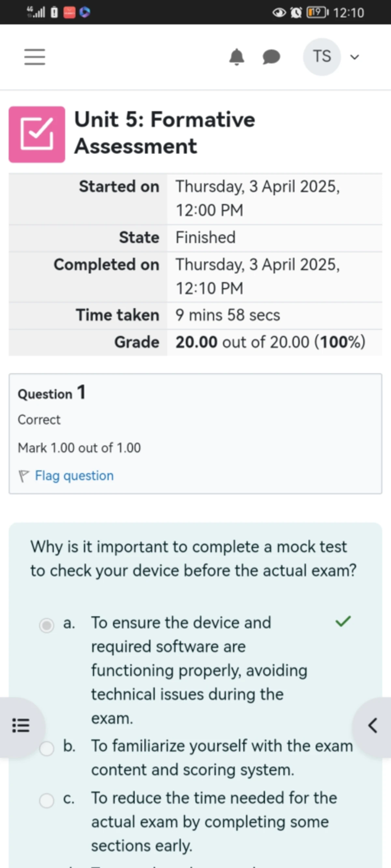This screenshot has height=868, width=391.
Task: Click the TS user avatar
Action: click(x=322, y=57)
